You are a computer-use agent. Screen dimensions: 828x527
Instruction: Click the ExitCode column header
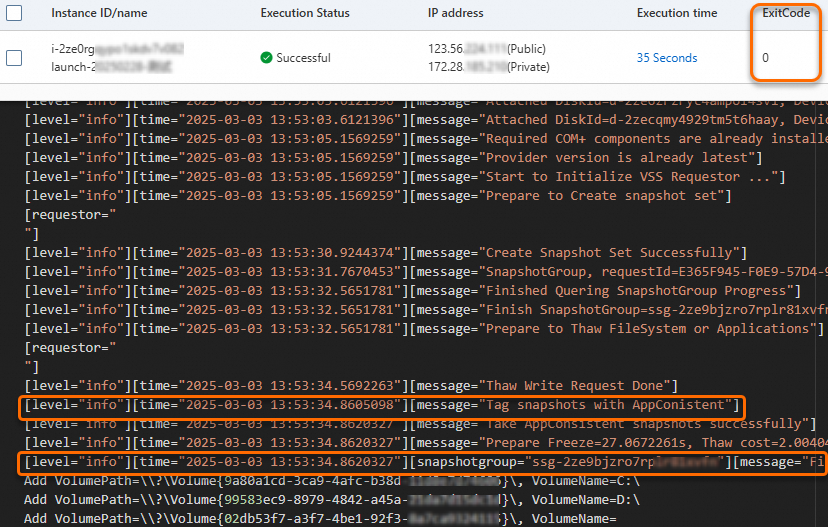pos(786,13)
